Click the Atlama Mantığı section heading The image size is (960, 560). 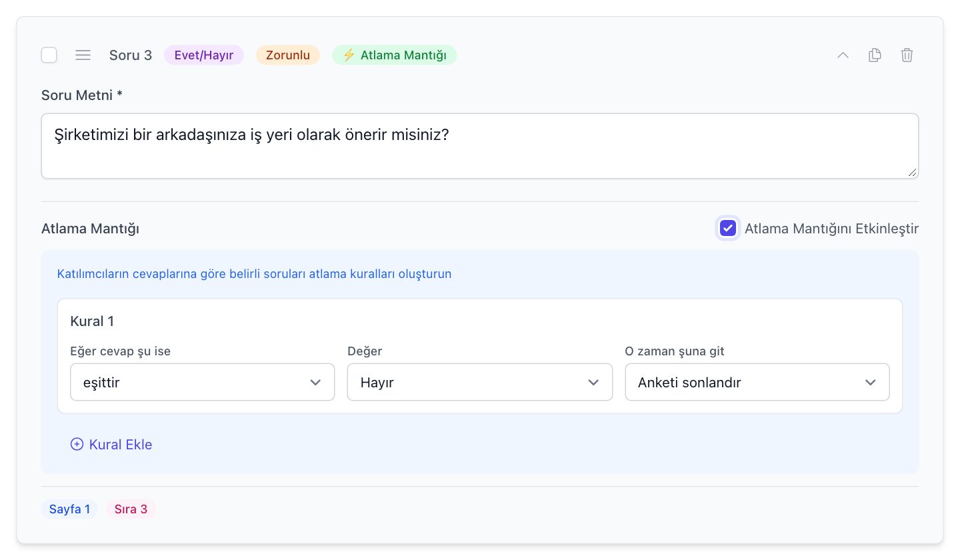(x=91, y=229)
